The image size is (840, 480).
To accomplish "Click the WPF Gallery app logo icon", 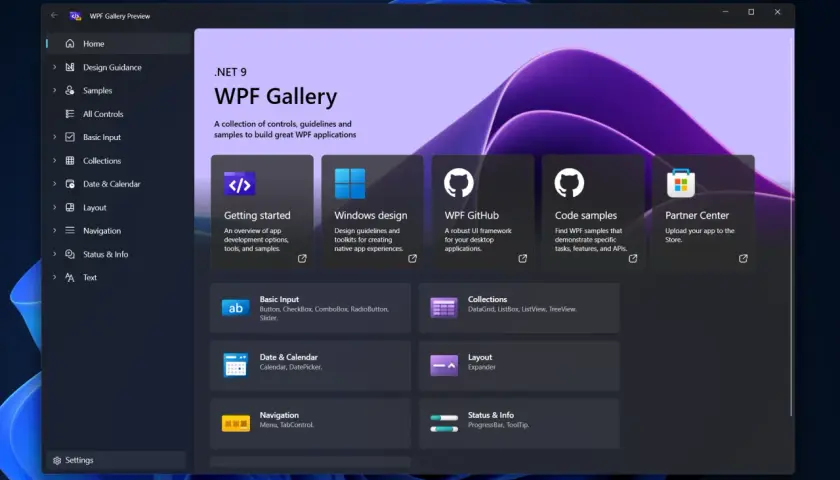I will tap(76, 16).
